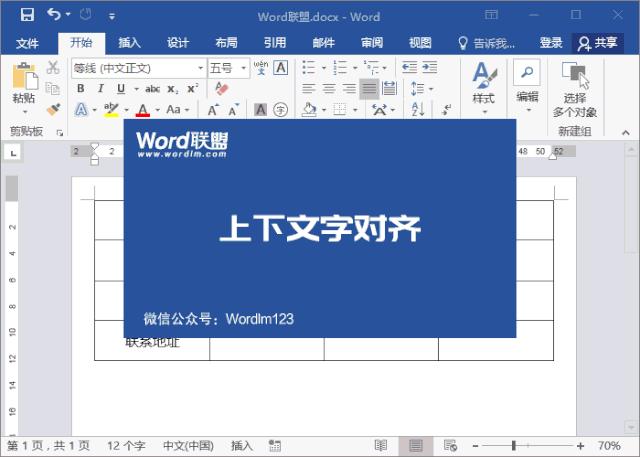
Task: Click the Undo arrow icon
Action: tap(54, 14)
